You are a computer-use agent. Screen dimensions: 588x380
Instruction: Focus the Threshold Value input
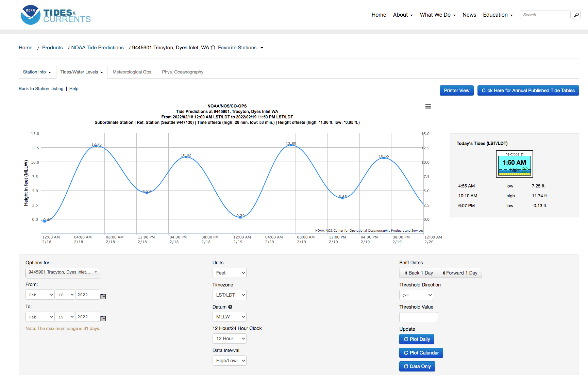418,317
